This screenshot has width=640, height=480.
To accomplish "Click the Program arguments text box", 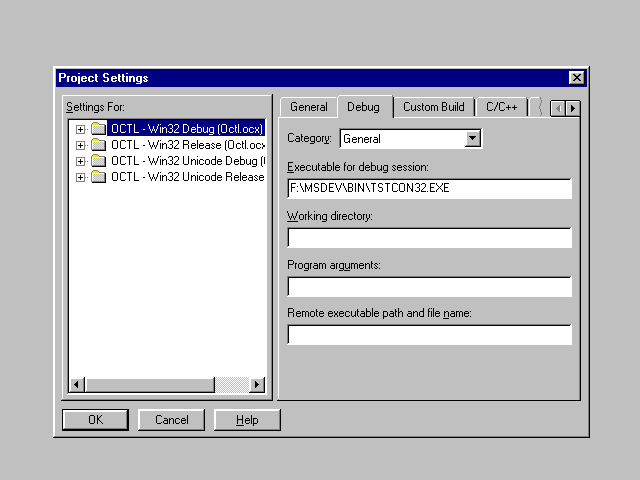I will pyautogui.click(x=429, y=287).
